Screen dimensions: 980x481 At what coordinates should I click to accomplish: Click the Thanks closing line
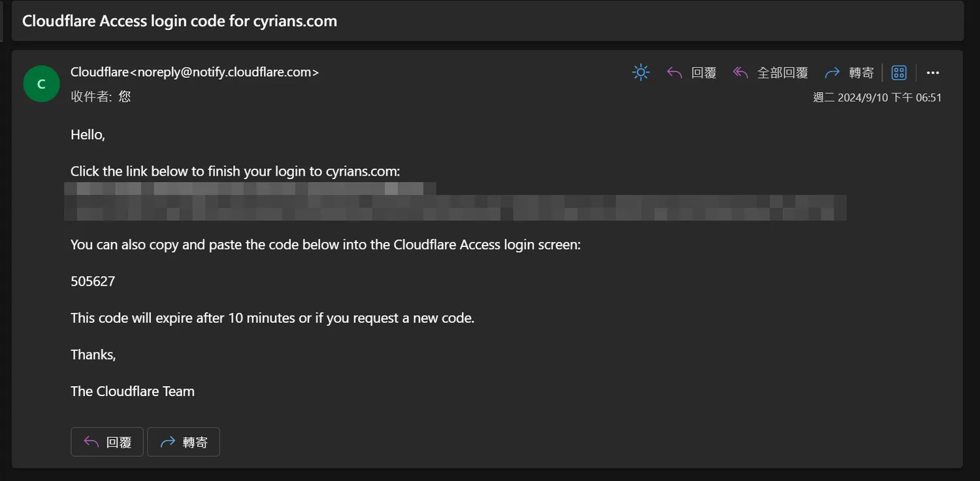pos(93,355)
